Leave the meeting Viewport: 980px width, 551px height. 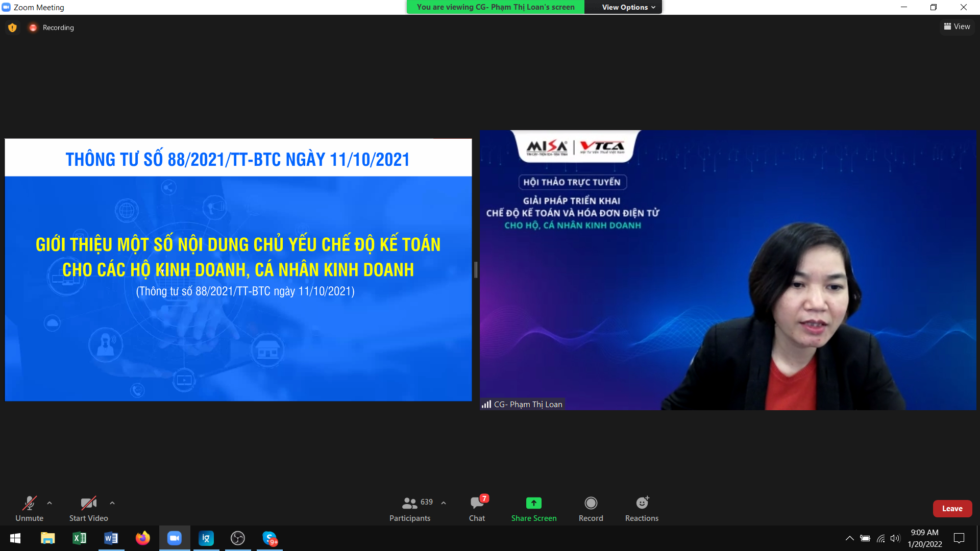tap(952, 509)
